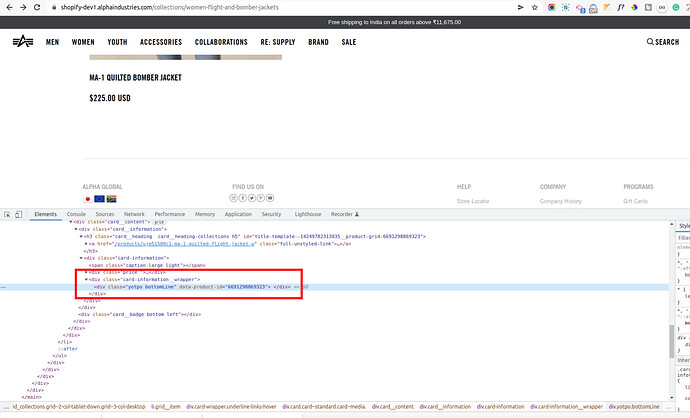Open the BRAND navigation menu

pyautogui.click(x=319, y=42)
